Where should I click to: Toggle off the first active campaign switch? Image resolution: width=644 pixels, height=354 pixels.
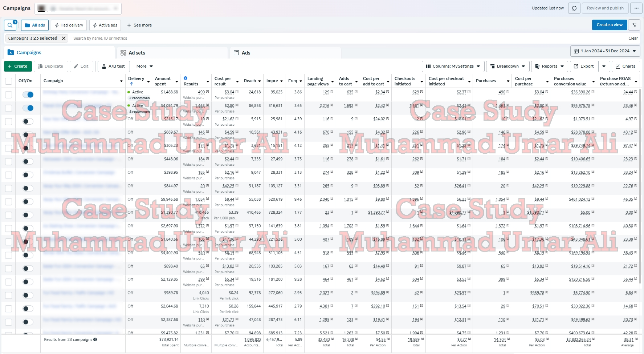click(x=28, y=94)
